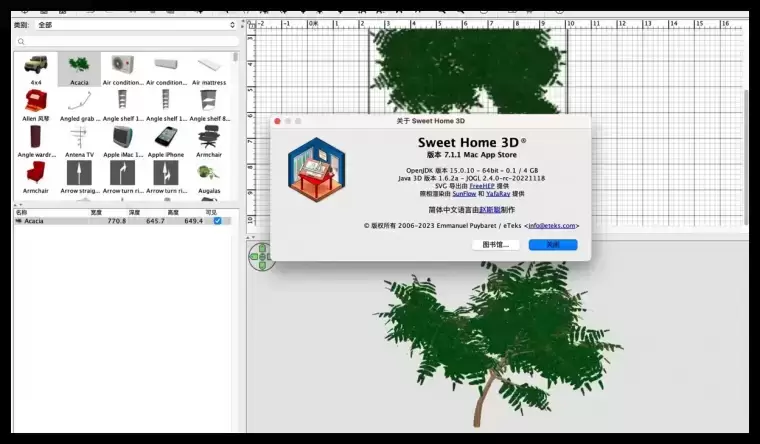Sort furniture list by 高度 column
760x444 pixels.
click(173, 212)
